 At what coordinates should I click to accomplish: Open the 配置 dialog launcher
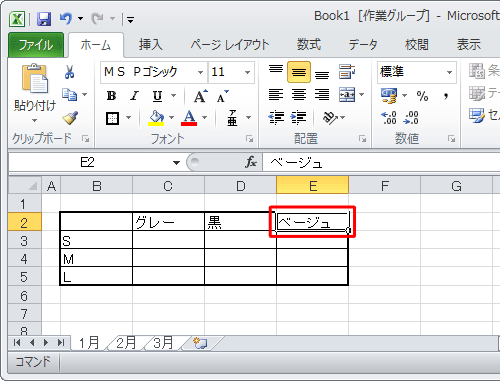pyautogui.click(x=362, y=139)
